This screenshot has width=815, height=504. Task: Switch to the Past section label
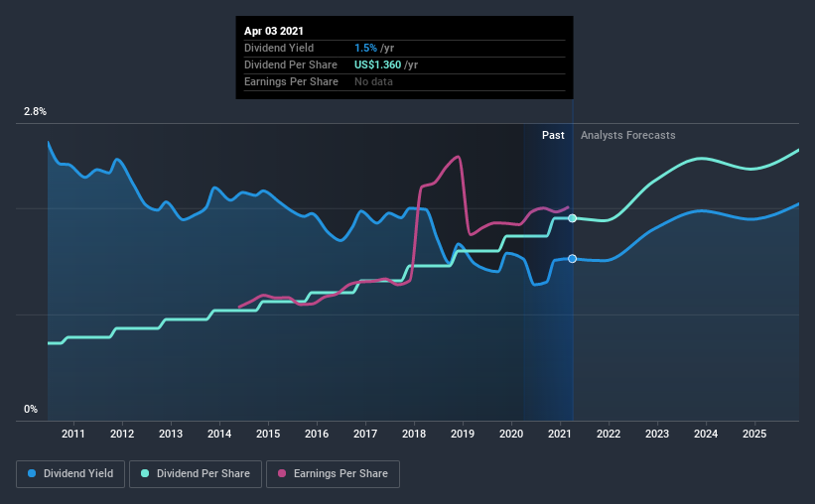pyautogui.click(x=553, y=135)
